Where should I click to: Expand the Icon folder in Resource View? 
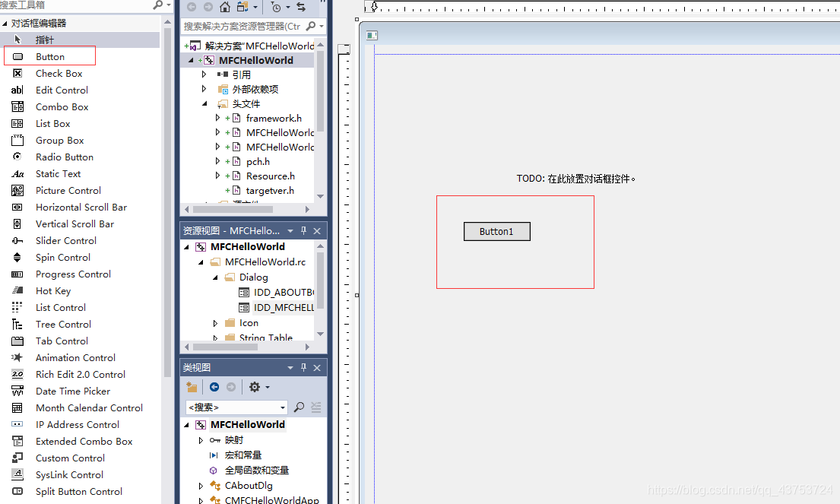(x=215, y=323)
